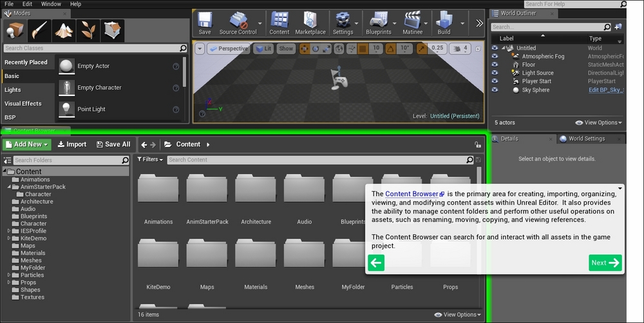Viewport: 644px width, 323px height.
Task: Click the Save All button
Action: pos(113,144)
